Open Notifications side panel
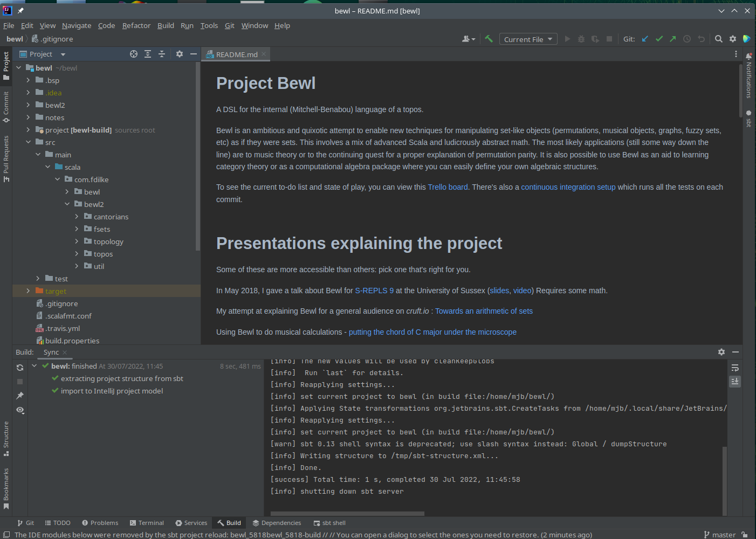 (749, 76)
